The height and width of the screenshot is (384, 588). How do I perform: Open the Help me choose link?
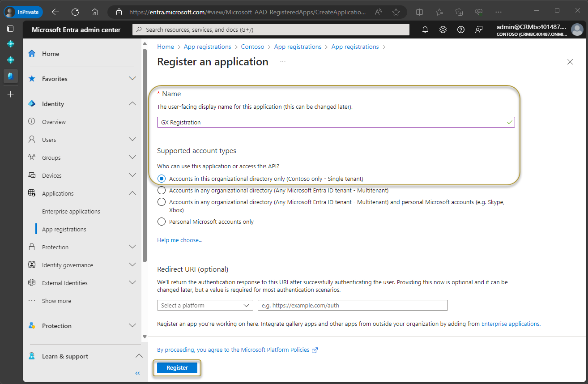coord(179,240)
